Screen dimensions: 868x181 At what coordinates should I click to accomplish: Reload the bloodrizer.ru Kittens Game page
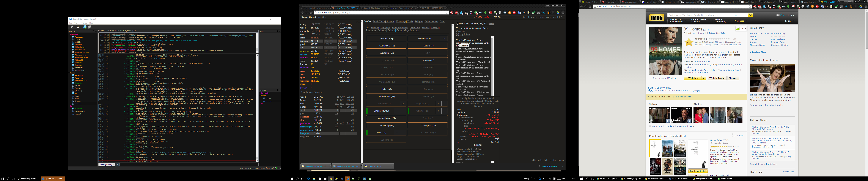pyautogui.click(x=311, y=13)
